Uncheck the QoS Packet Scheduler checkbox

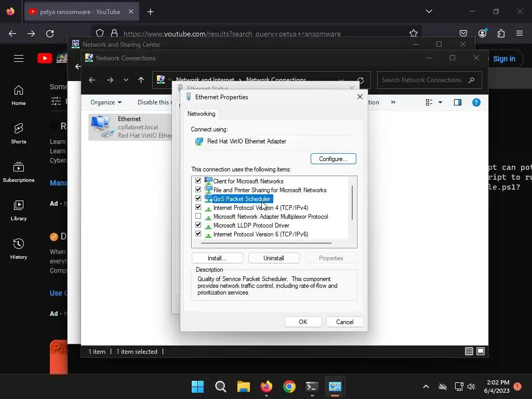coord(198,198)
